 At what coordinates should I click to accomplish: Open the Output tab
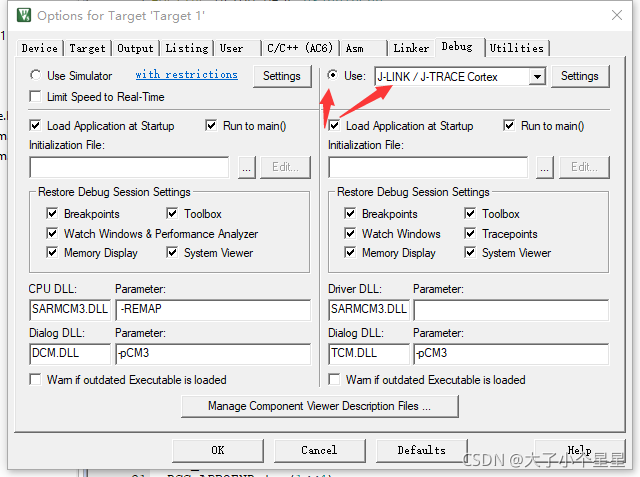pyautogui.click(x=135, y=48)
